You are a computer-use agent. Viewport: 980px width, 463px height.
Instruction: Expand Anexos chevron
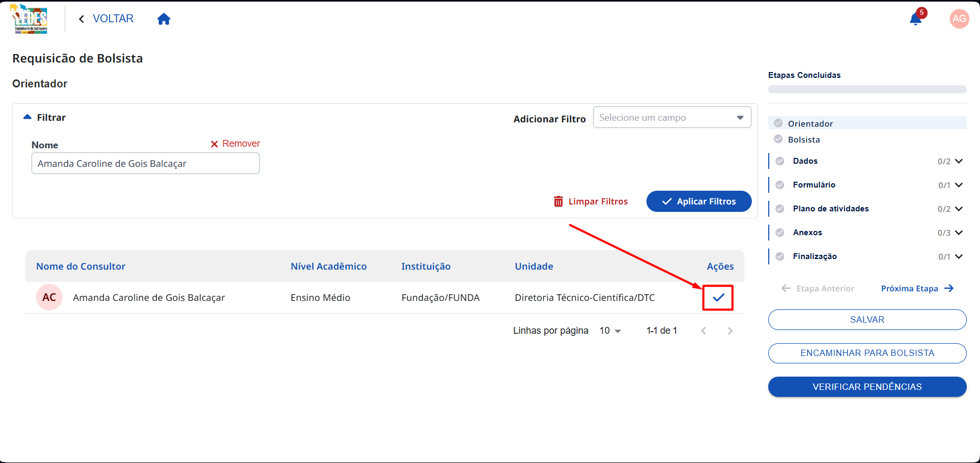pyautogui.click(x=959, y=233)
